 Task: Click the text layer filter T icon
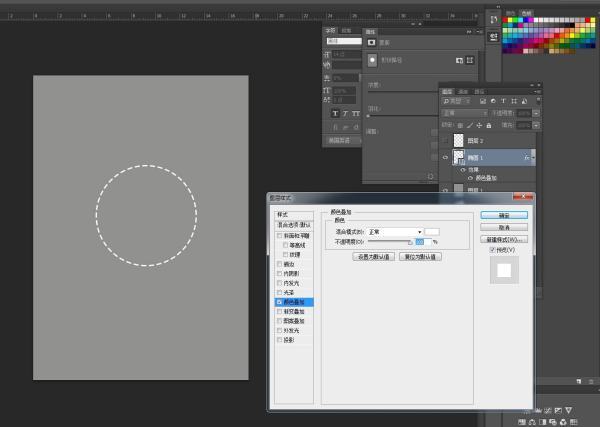tap(502, 101)
